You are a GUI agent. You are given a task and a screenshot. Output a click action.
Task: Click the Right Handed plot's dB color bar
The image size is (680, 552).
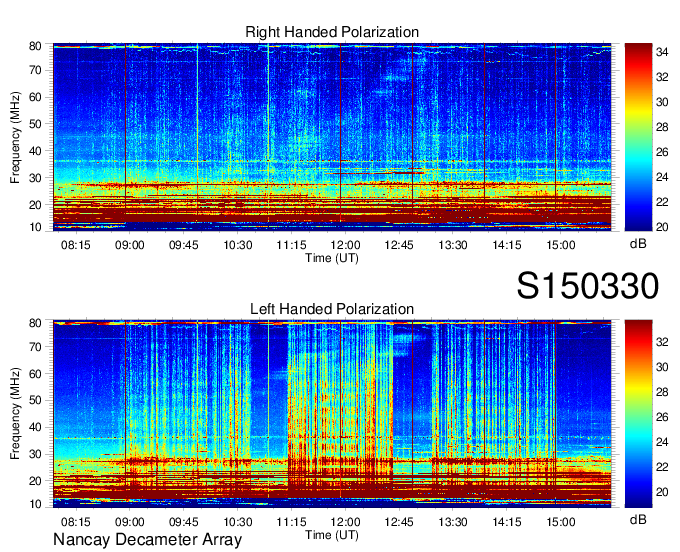coord(638,137)
